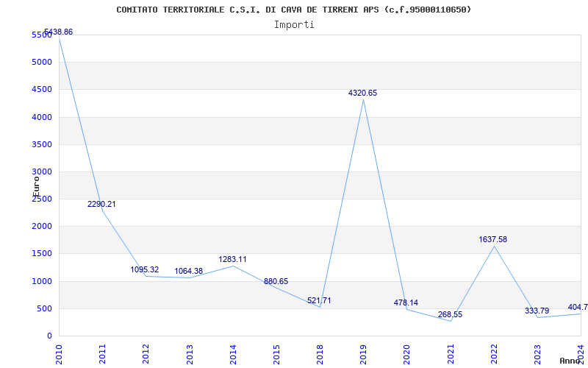Screen dimensions: 588x368
Task: Select data label 333.79
Action: [x=537, y=311]
